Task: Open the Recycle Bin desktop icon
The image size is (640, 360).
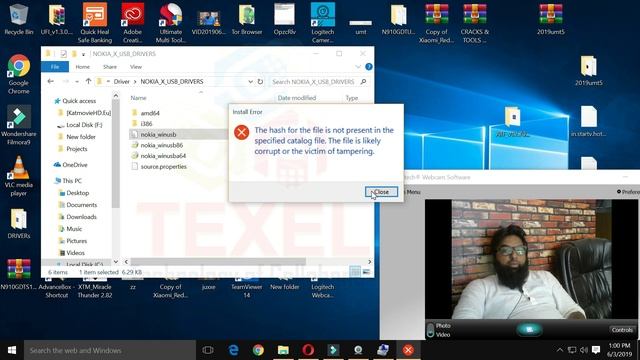Action: coord(18,19)
